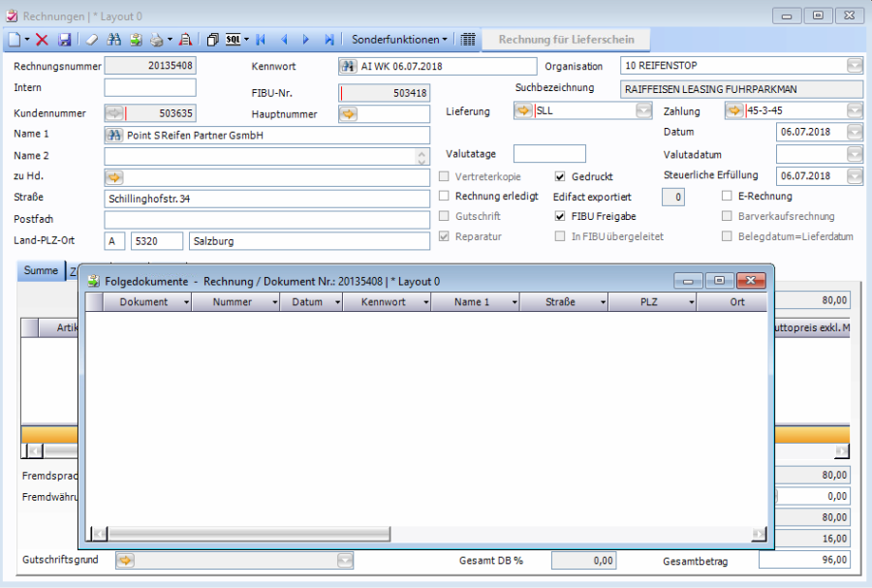
Task: Enable the Rechnung erledigt checkbox
Action: pyautogui.click(x=445, y=197)
